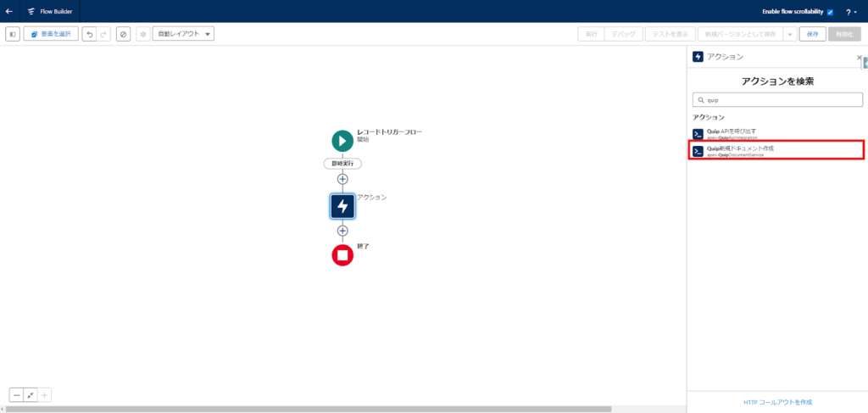This screenshot has height=413, width=868.
Task: Add element via plus below 即時実行
Action: 342,179
